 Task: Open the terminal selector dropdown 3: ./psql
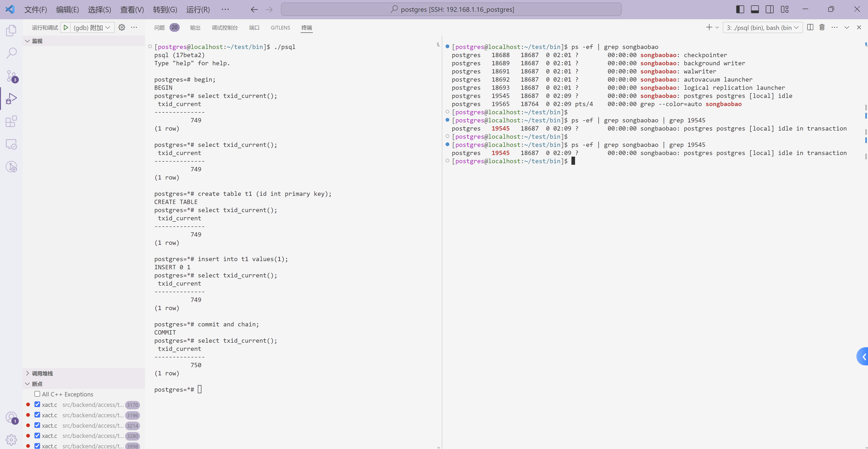(763, 27)
